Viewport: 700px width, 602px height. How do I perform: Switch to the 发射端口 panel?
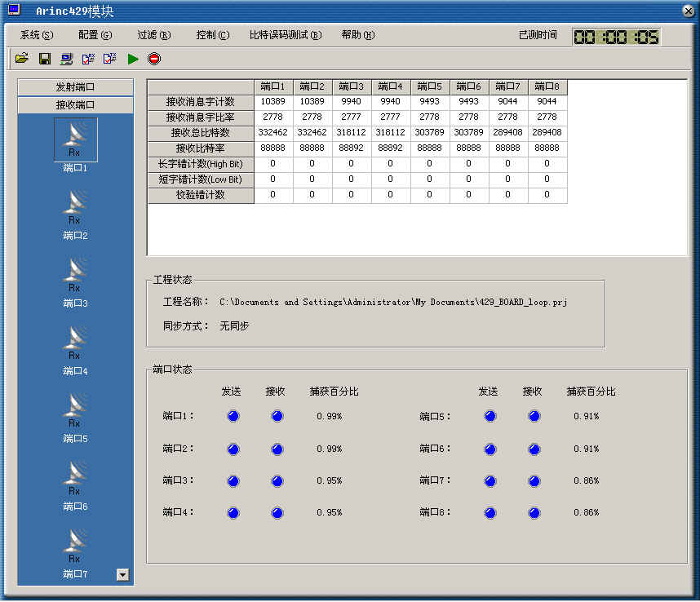pos(75,87)
